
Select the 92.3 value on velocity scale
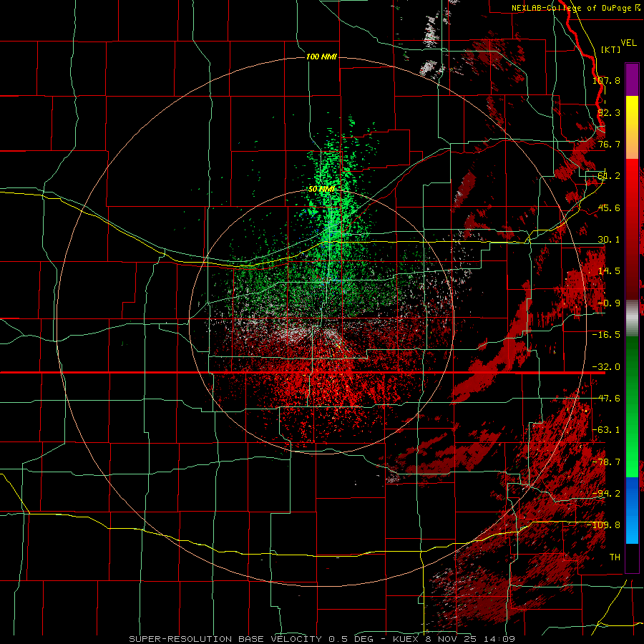coord(609,112)
